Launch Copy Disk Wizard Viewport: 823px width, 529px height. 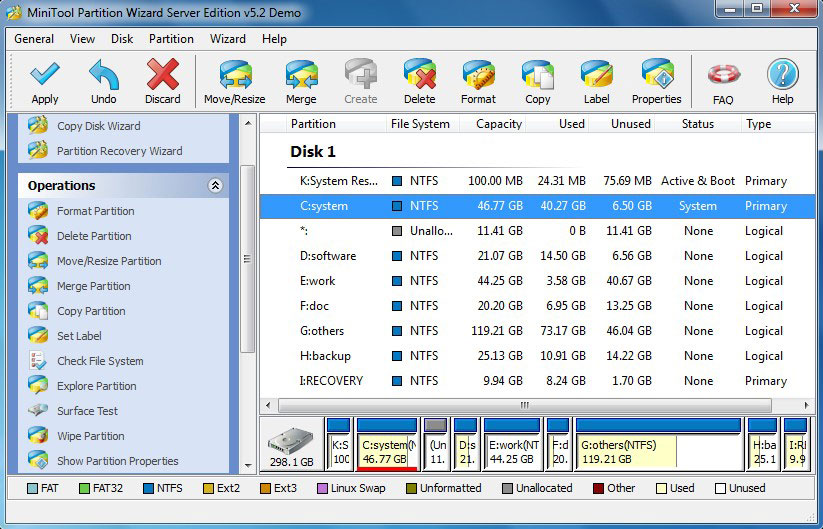(84, 126)
